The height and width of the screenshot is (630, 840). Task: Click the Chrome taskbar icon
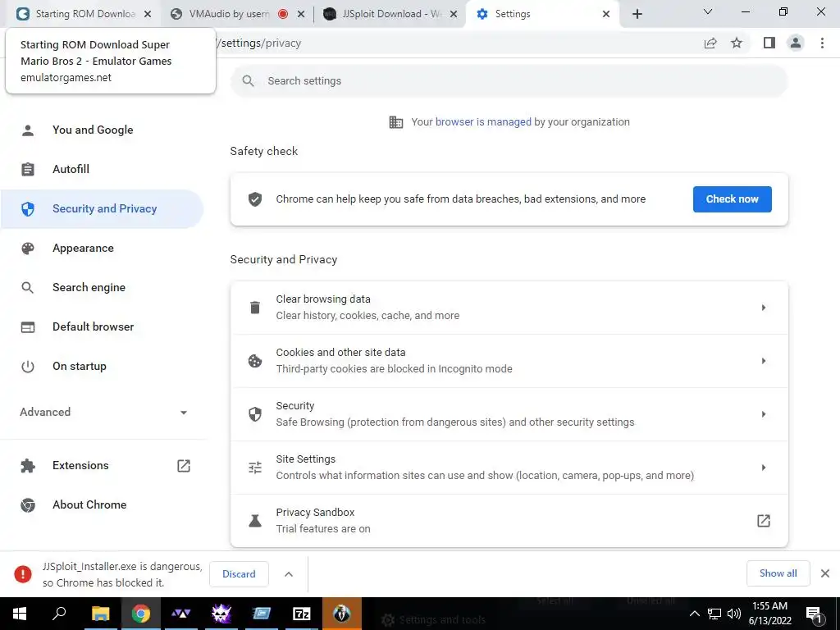tap(140, 614)
